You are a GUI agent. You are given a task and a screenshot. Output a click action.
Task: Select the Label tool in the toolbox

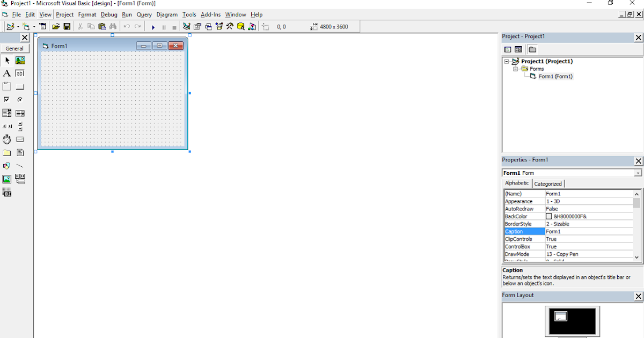click(7, 73)
